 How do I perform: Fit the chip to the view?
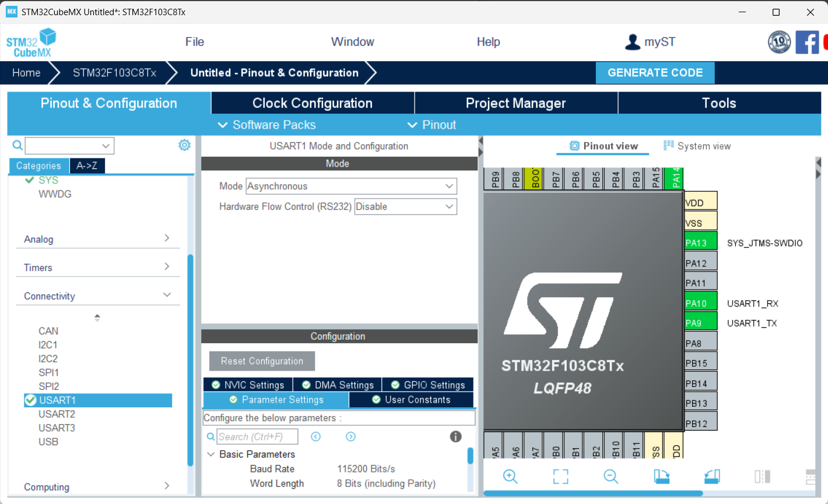click(x=560, y=476)
